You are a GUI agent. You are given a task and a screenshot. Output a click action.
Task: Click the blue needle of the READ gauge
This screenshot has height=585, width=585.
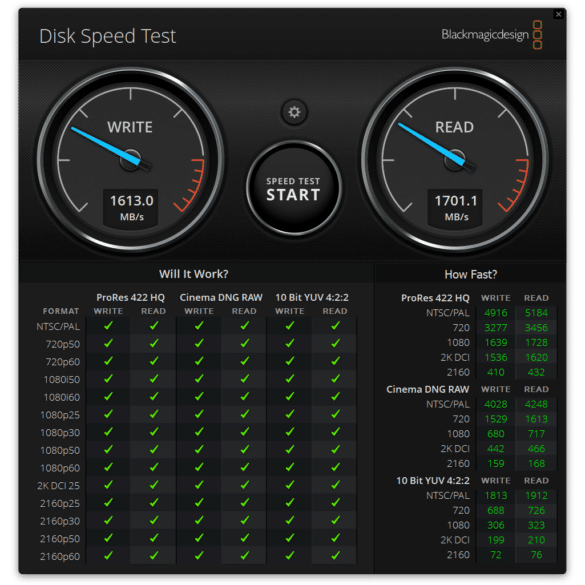click(432, 144)
